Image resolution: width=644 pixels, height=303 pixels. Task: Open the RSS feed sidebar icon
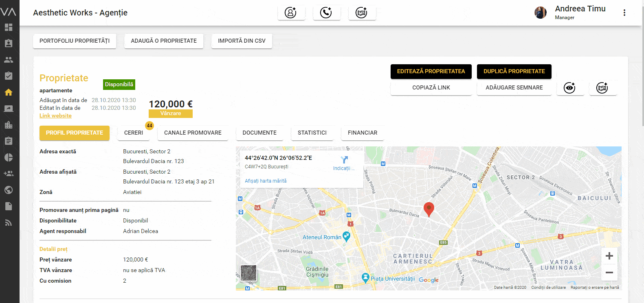9,222
